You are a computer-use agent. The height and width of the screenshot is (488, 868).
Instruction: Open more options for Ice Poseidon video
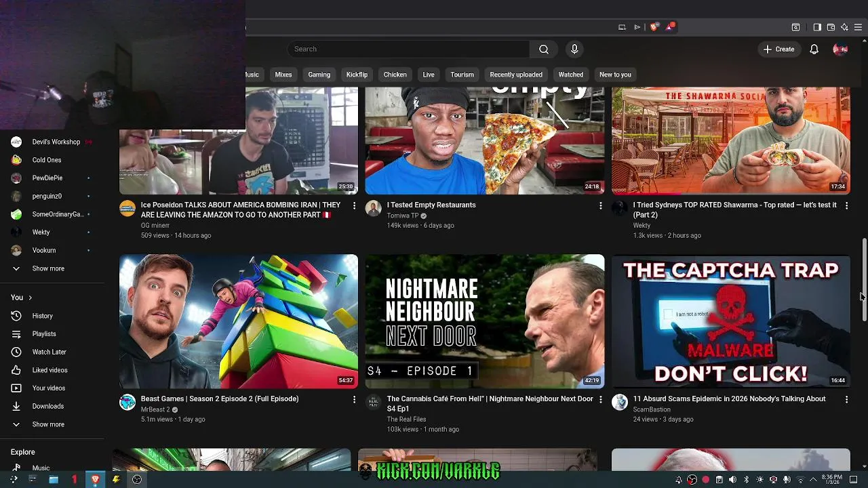(354, 205)
